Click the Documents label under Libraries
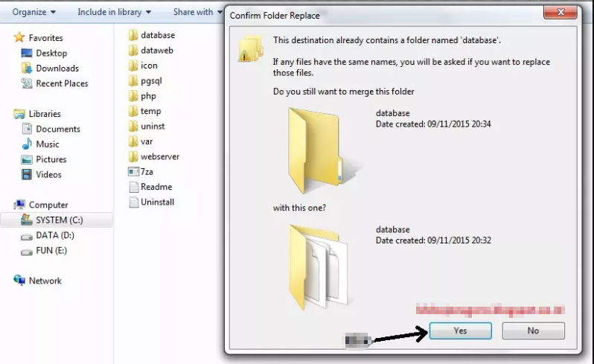 [x=58, y=129]
